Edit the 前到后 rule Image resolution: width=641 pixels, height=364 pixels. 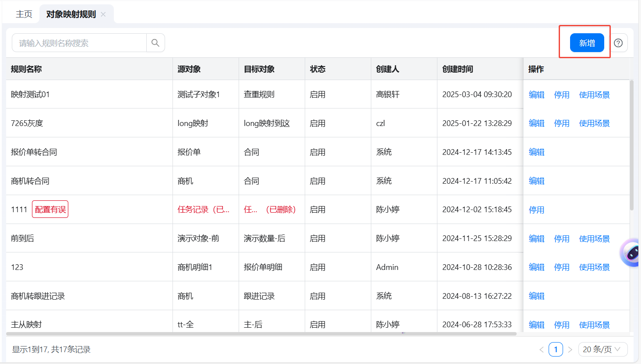point(536,239)
